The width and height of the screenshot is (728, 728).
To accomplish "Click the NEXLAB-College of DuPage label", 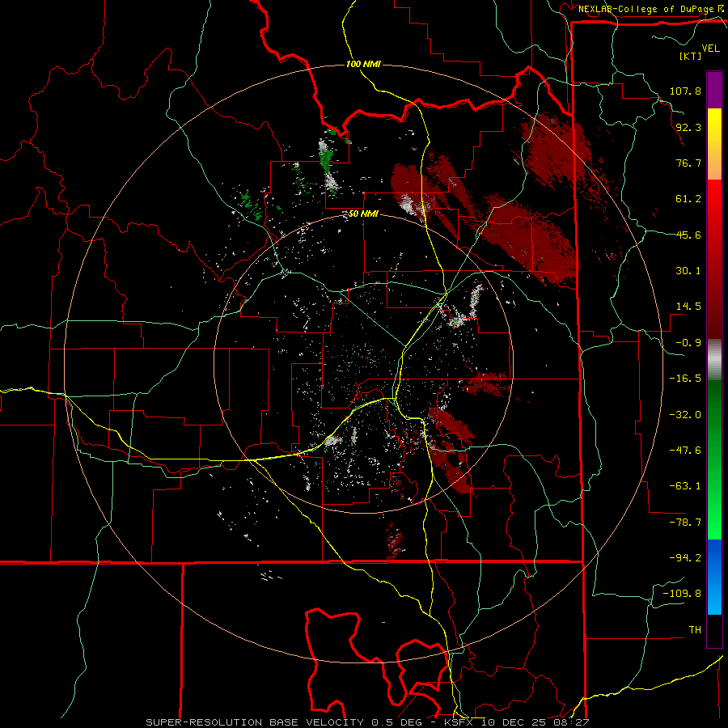I will point(646,9).
